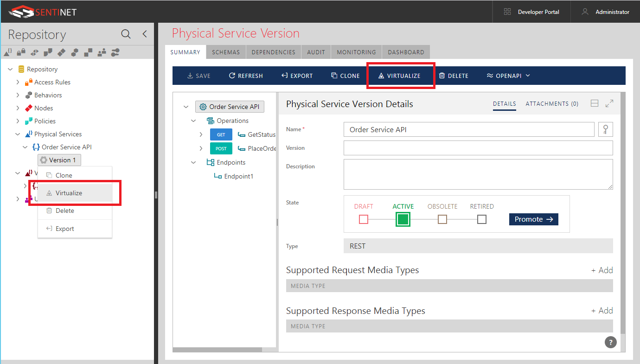
Task: Expand the details panel to full screen
Action: [610, 103]
